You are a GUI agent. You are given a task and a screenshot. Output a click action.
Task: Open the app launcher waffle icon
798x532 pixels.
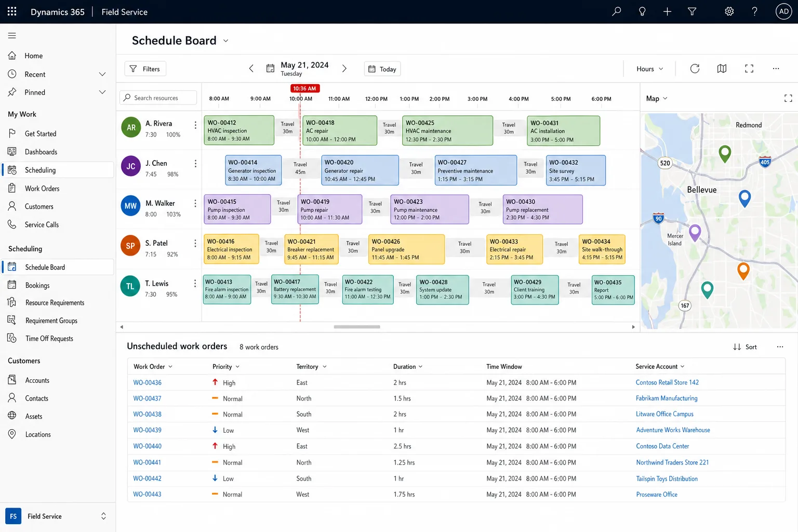(12, 11)
